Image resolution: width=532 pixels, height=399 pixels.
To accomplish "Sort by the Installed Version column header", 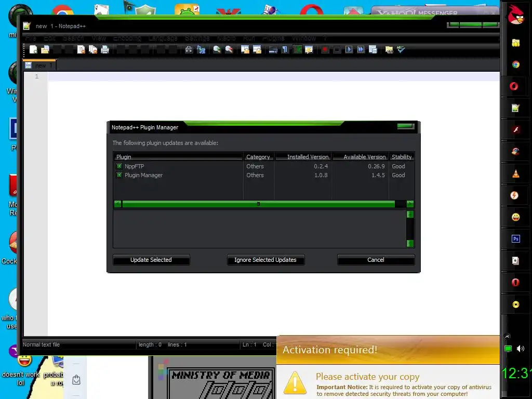I will pos(303,157).
